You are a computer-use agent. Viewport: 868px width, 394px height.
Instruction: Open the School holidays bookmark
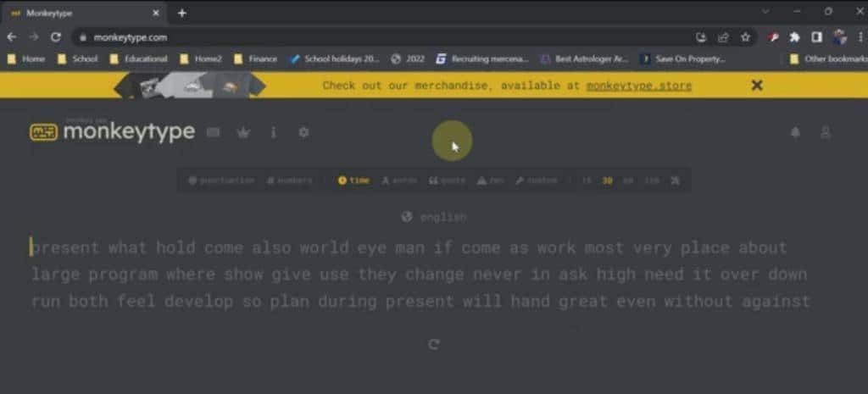coord(335,58)
